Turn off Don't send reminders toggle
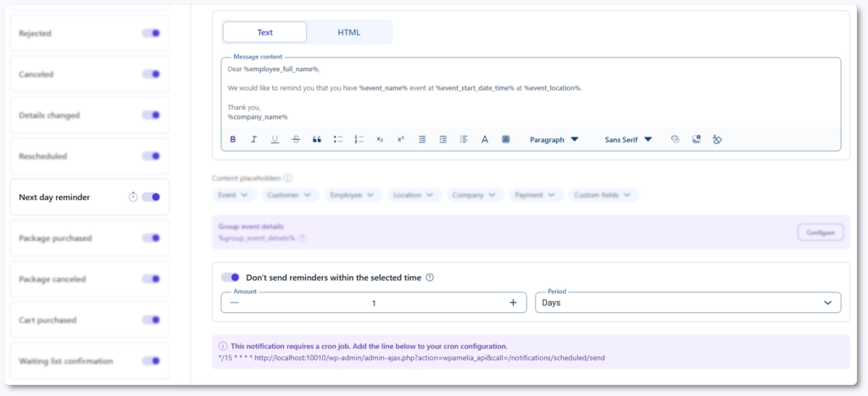868x396 pixels. point(230,277)
